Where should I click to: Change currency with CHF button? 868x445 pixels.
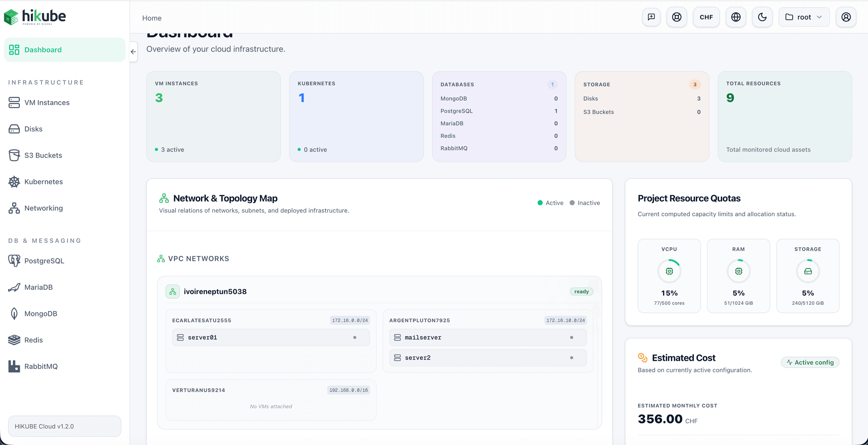(706, 17)
